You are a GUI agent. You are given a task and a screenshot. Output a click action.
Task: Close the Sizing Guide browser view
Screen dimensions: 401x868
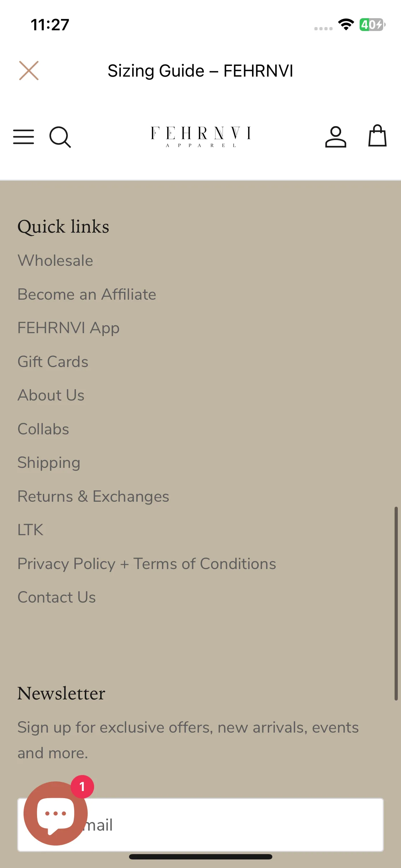pos(29,71)
